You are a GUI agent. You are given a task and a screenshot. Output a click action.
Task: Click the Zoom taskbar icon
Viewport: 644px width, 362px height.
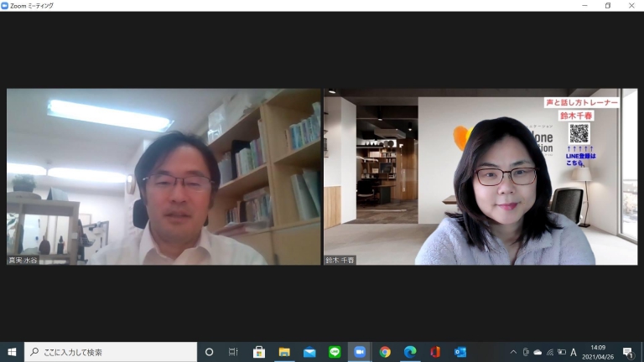pos(360,352)
